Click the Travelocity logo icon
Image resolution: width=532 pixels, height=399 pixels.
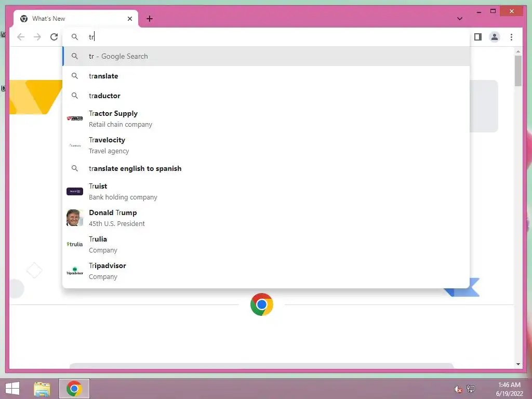(x=75, y=145)
